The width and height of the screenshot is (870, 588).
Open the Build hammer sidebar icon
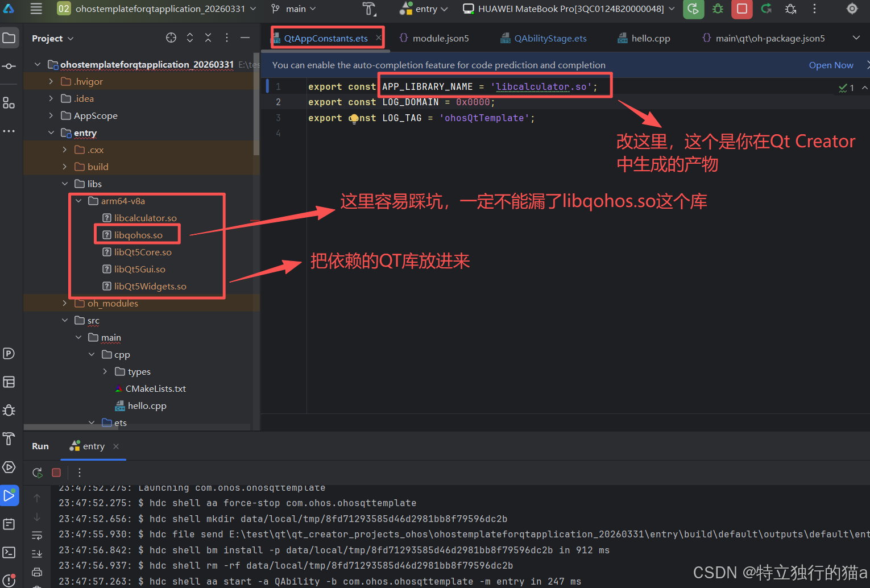click(9, 438)
